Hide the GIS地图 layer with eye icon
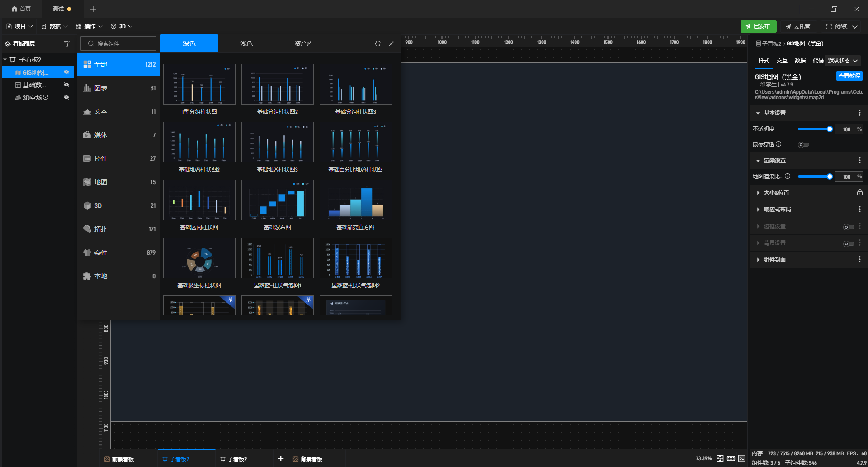 66,72
